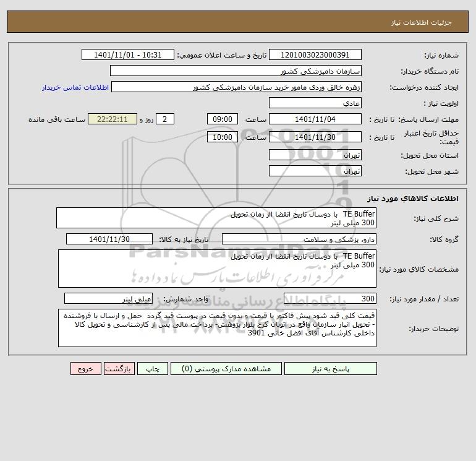Image resolution: width=476 pixels, height=461 pixels.
Task: Click the label 'توضیحات خریدار:'
Action: point(434,329)
